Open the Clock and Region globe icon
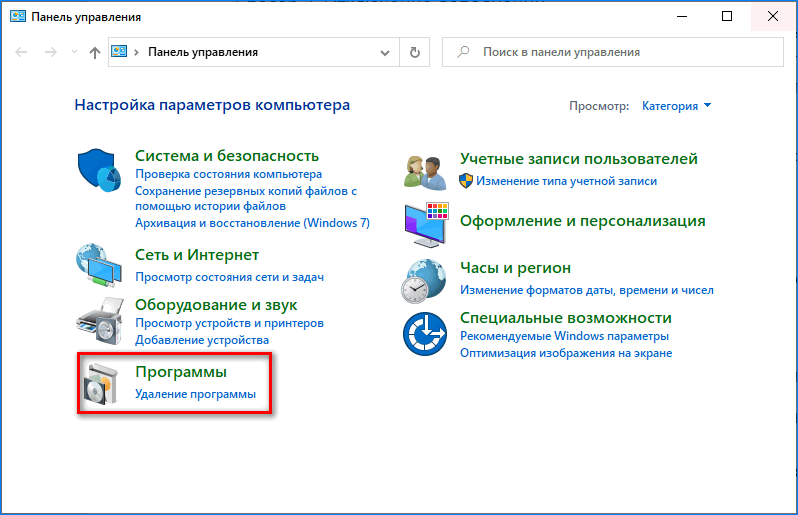Screen dimensions: 798x515 click(x=424, y=281)
